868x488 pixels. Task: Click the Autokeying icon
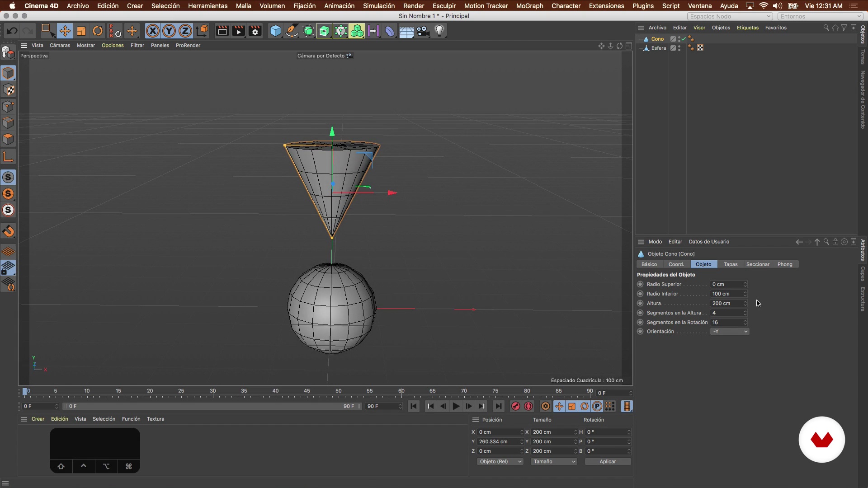(x=528, y=406)
